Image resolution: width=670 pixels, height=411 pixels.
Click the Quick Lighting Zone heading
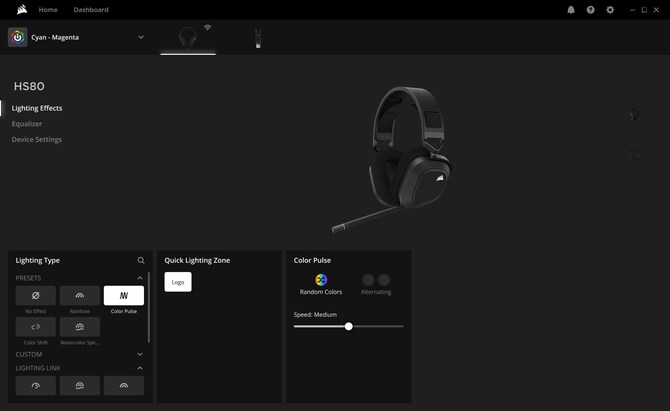pyautogui.click(x=197, y=260)
